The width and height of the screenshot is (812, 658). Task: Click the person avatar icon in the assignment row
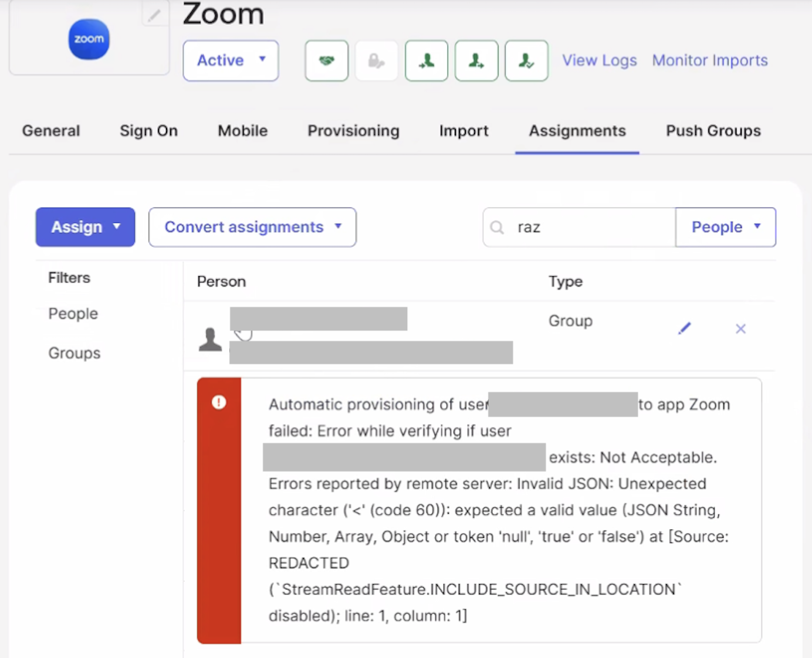click(210, 340)
